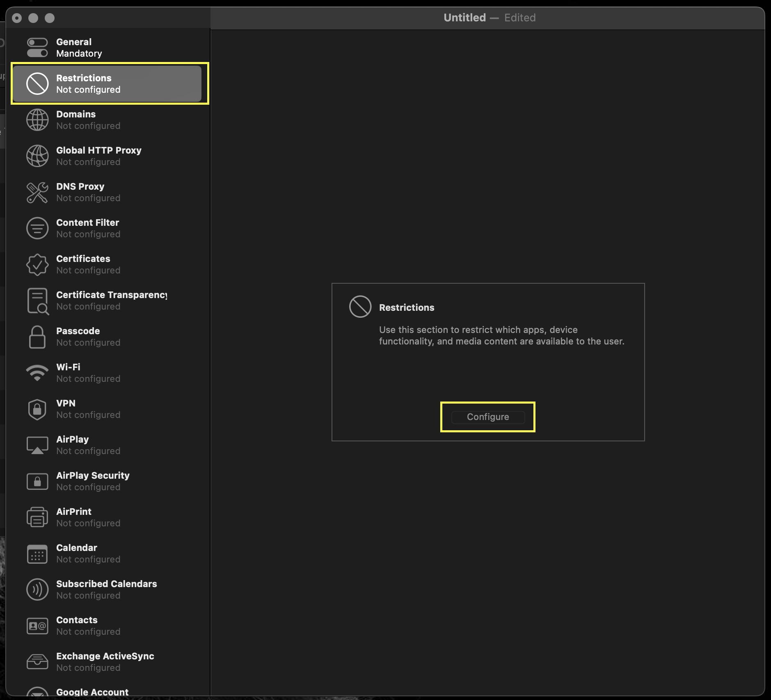The width and height of the screenshot is (771, 700).
Task: Click the Subscribed Calendars icon
Action: (x=37, y=589)
